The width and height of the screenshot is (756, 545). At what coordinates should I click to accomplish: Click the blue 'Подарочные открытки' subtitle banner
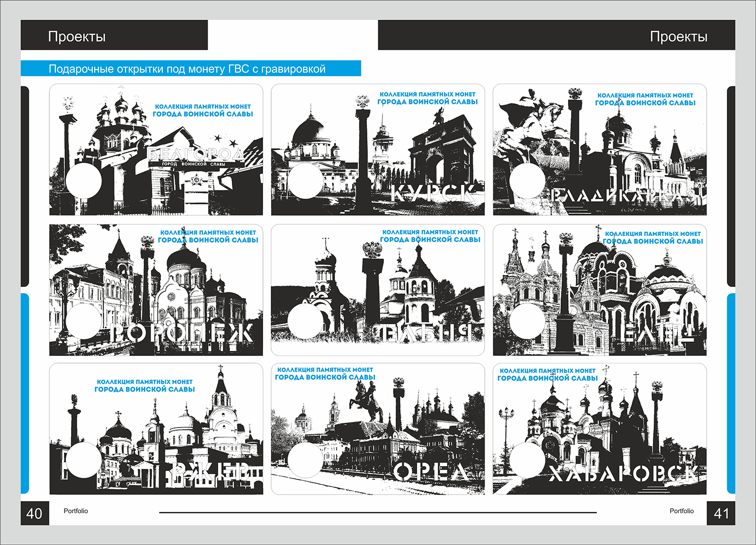[x=191, y=69]
